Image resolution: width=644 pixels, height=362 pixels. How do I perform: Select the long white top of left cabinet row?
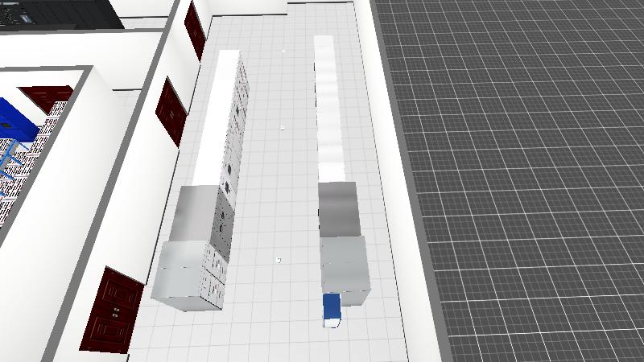[217, 117]
